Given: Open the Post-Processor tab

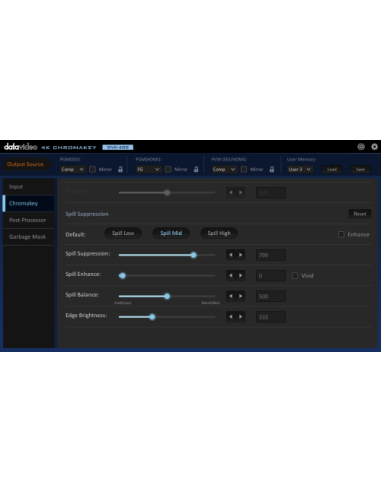Looking at the screenshot, I should (29, 220).
